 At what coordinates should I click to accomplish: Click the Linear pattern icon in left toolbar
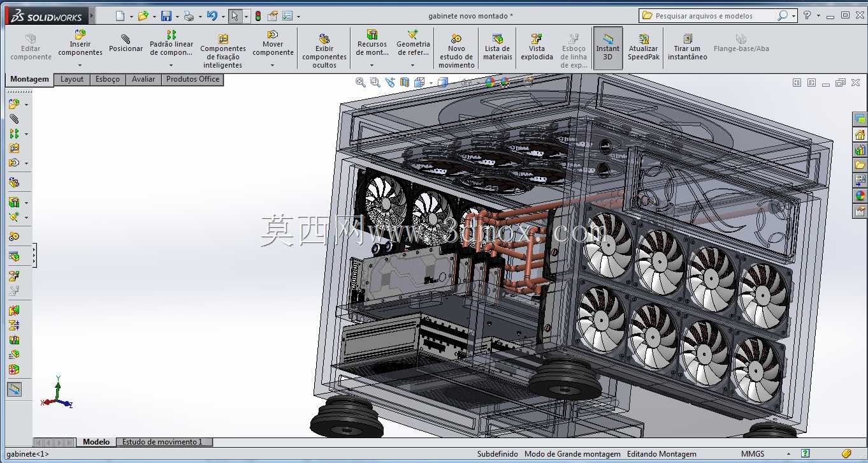coord(14,133)
